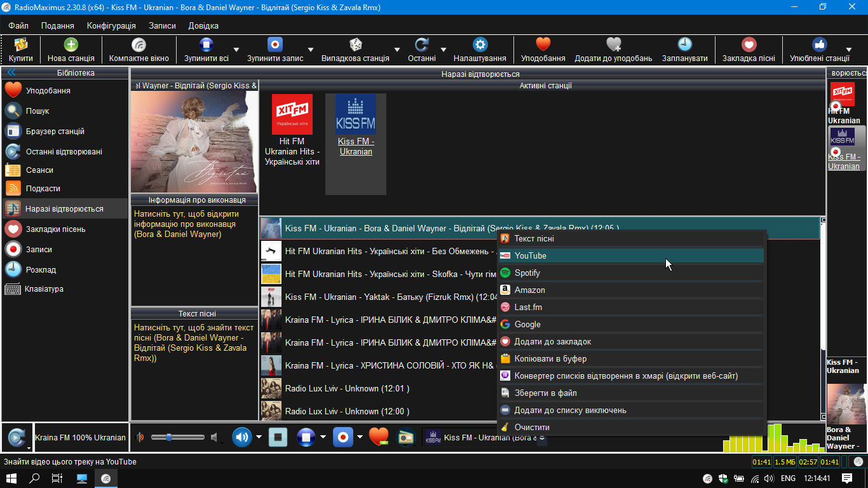Click the find song lyrics link text
The image size is (868, 488).
click(194, 343)
